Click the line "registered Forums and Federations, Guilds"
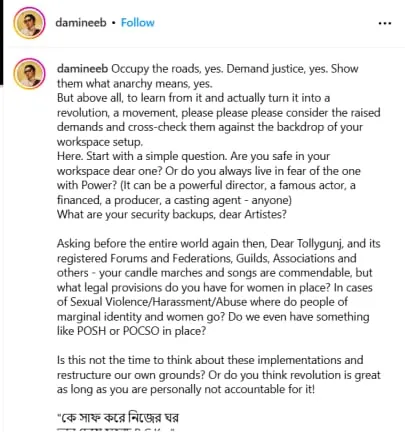This screenshot has height=432, width=405. pos(207,258)
